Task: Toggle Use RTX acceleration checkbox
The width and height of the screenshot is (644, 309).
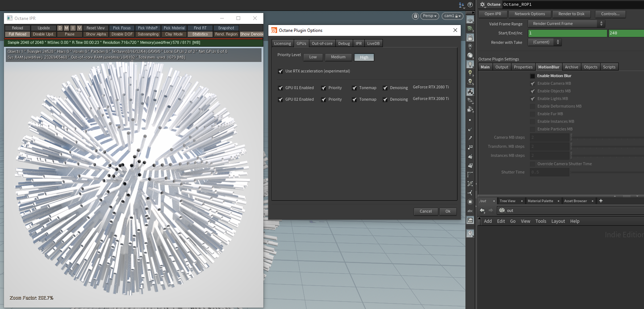Action: pos(280,71)
